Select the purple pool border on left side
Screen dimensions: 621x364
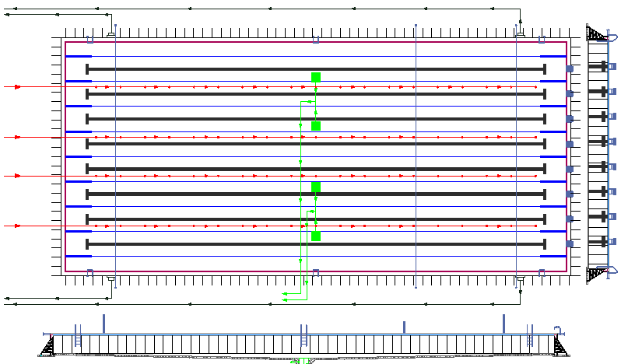click(65, 156)
